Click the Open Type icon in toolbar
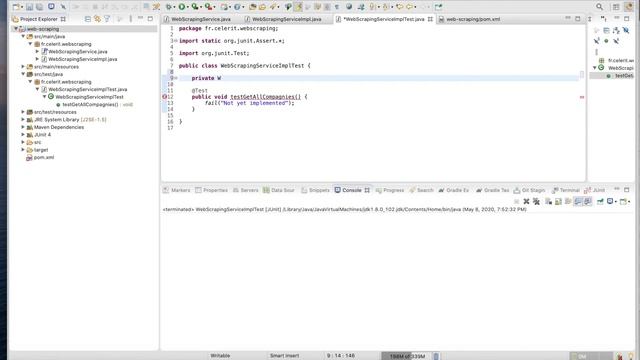The width and height of the screenshot is (640, 360). (x=253, y=7)
